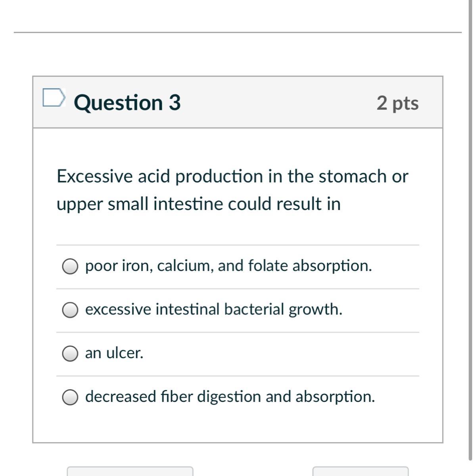This screenshot has width=476, height=476.
Task: Flag Question 3 for review
Action: (54, 98)
